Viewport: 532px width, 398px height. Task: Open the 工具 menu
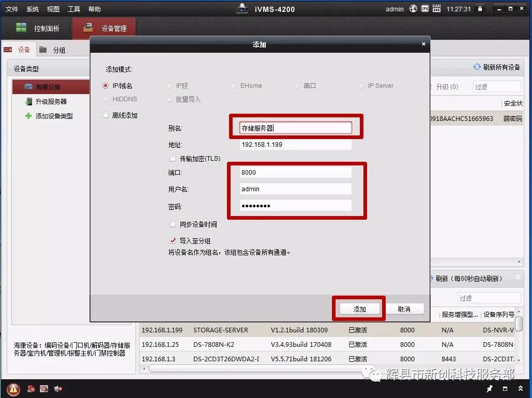[x=73, y=9]
